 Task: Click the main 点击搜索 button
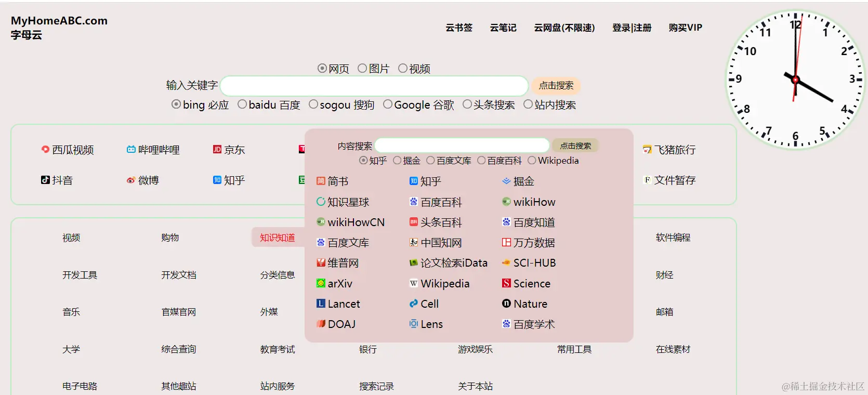pyautogui.click(x=556, y=85)
